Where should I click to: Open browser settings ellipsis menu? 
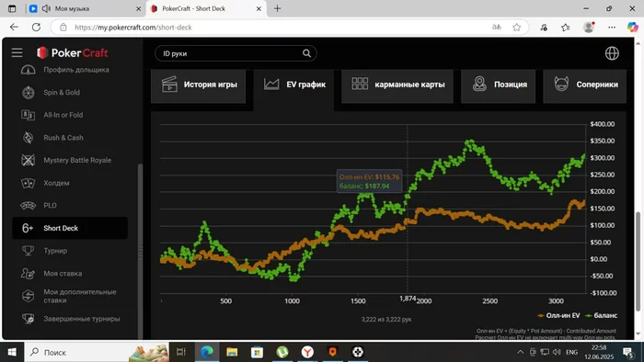click(612, 28)
